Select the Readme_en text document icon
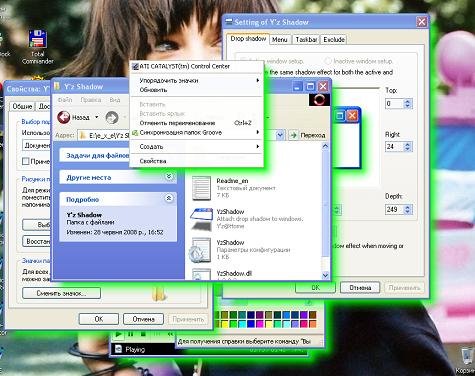Screen dimensions: 475x376 point(201,188)
